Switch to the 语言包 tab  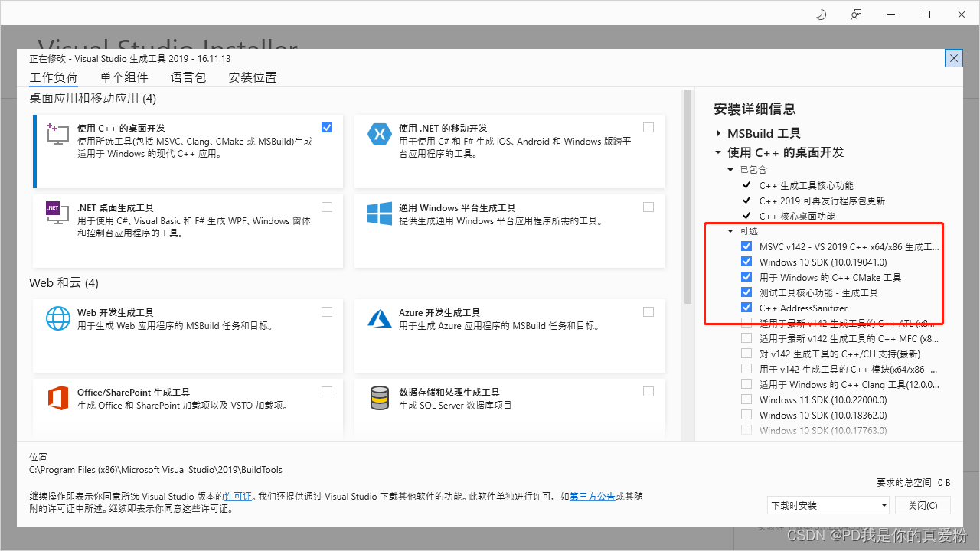point(188,77)
